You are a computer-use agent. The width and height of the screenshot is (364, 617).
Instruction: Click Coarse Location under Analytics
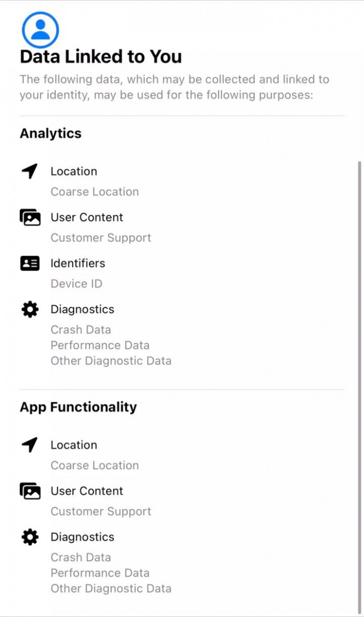tap(95, 192)
